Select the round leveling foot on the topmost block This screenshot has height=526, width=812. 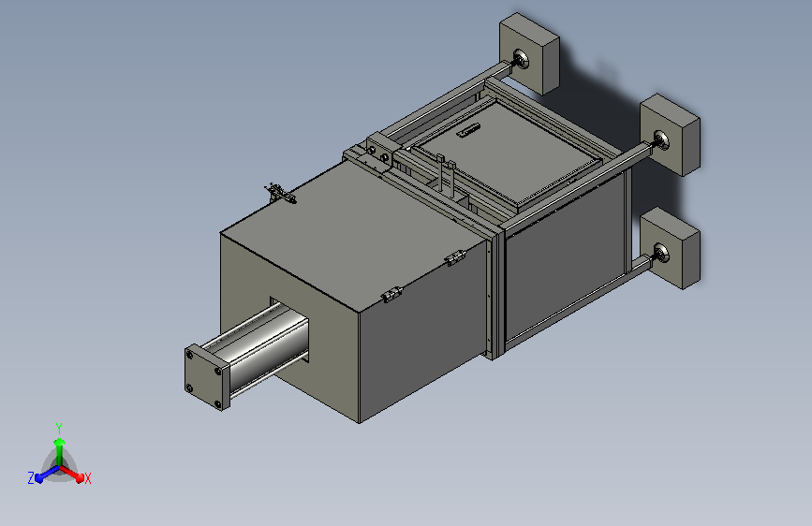pyautogui.click(x=521, y=59)
